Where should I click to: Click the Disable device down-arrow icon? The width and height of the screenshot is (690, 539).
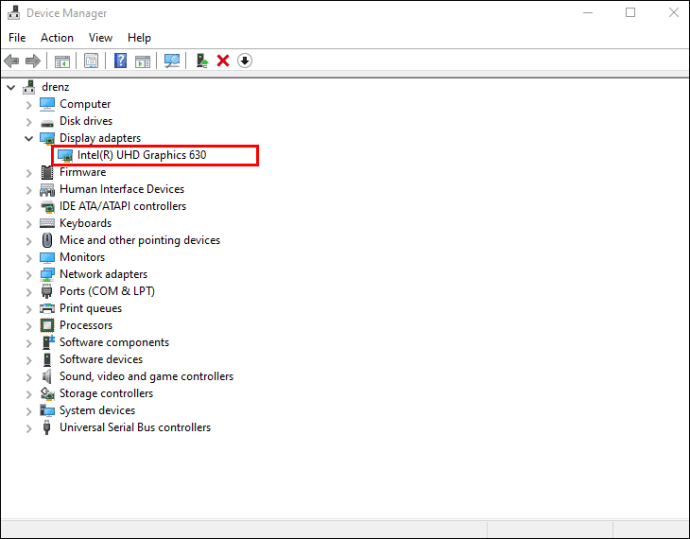[245, 61]
